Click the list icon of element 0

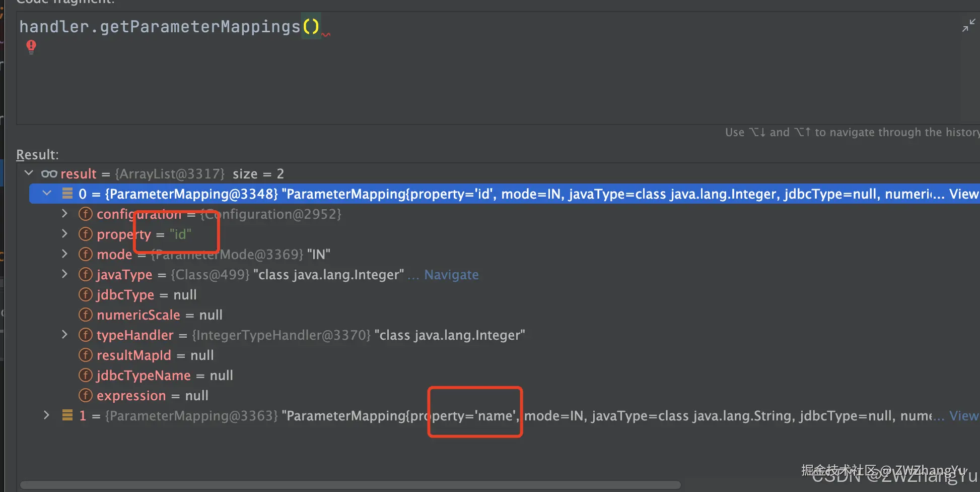67,194
